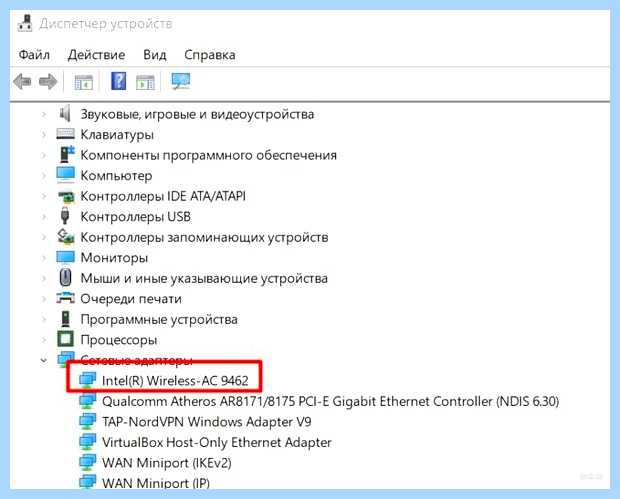Click the display icon beside Мониторы
Image resolution: width=620 pixels, height=499 pixels.
pyautogui.click(x=65, y=257)
